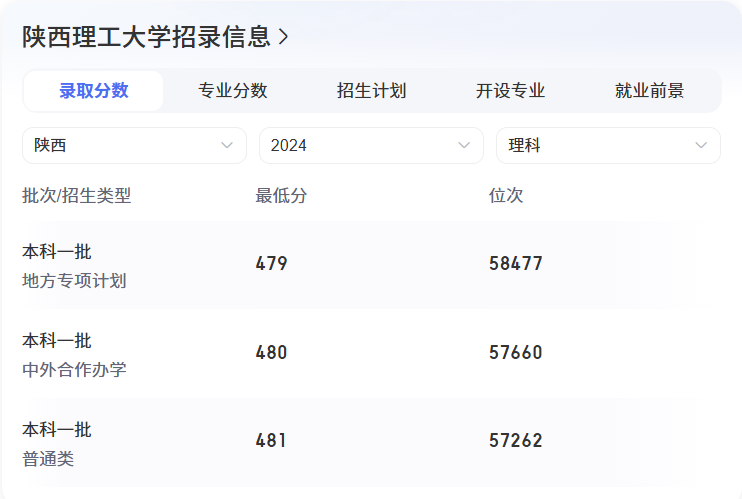Screen dimensions: 742x499
Task: Click minimum score 481
Action: coord(271,441)
